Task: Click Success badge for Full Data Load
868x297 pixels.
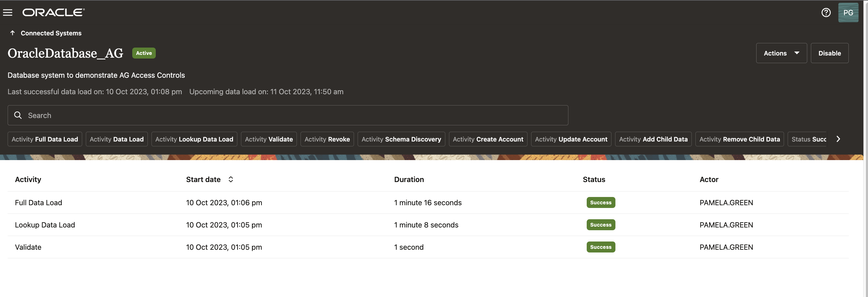Action: pos(601,202)
